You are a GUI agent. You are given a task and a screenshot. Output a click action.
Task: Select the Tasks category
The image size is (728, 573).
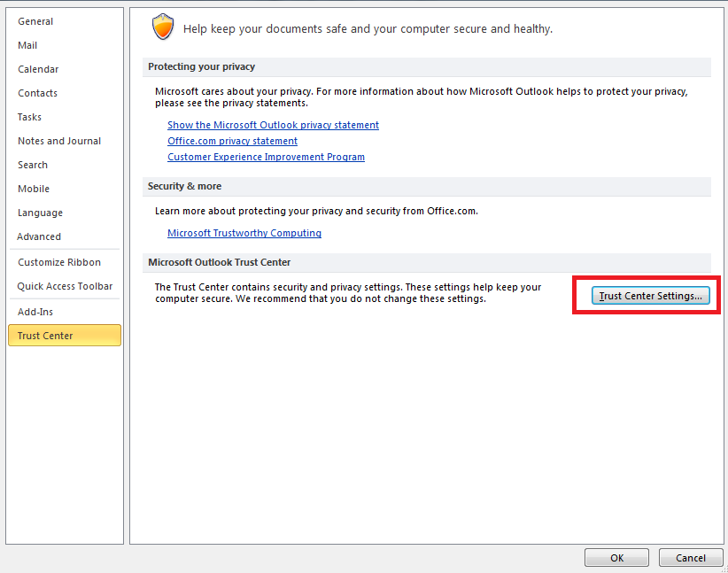coord(29,117)
